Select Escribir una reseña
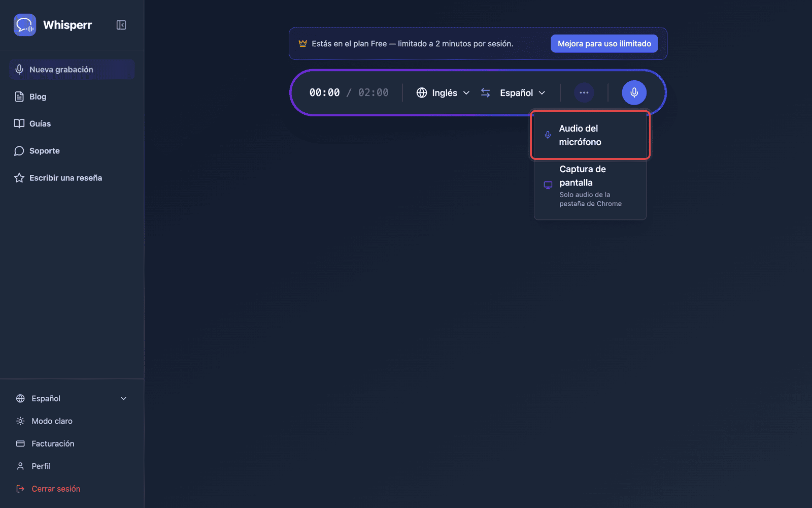This screenshot has width=812, height=508. (x=72, y=178)
